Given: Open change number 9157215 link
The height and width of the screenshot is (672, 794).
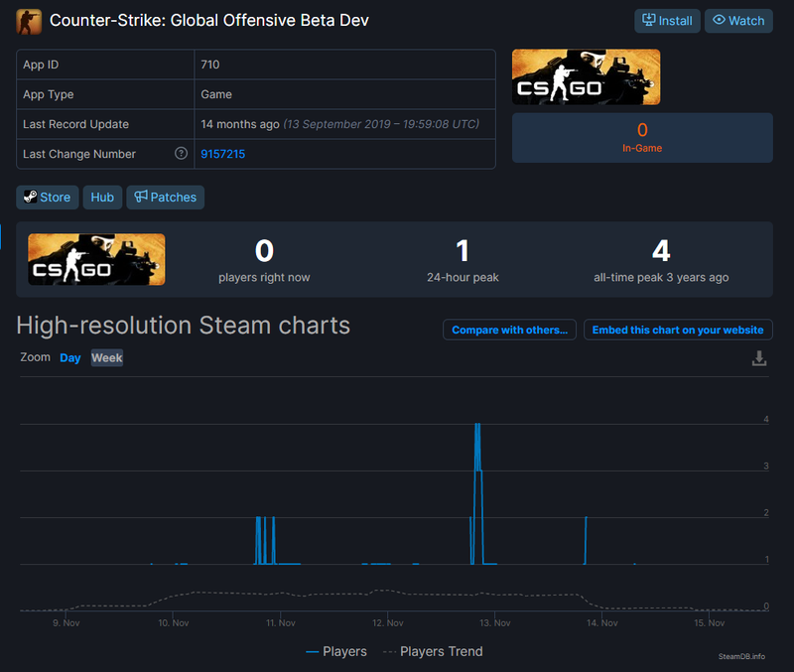Looking at the screenshot, I should coord(222,154).
